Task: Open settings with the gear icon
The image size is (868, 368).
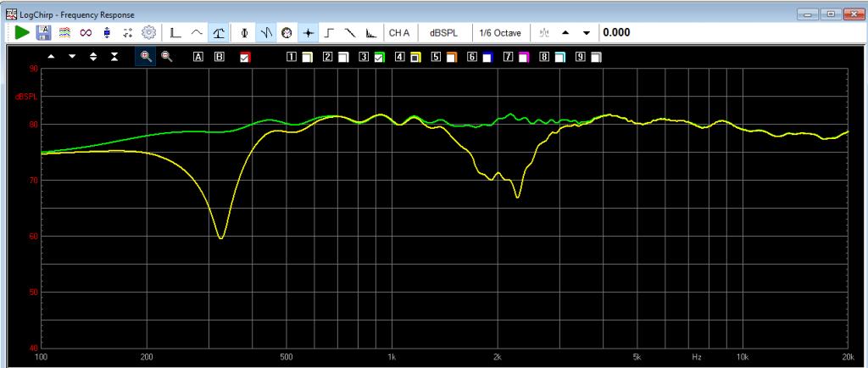Action: click(x=148, y=33)
